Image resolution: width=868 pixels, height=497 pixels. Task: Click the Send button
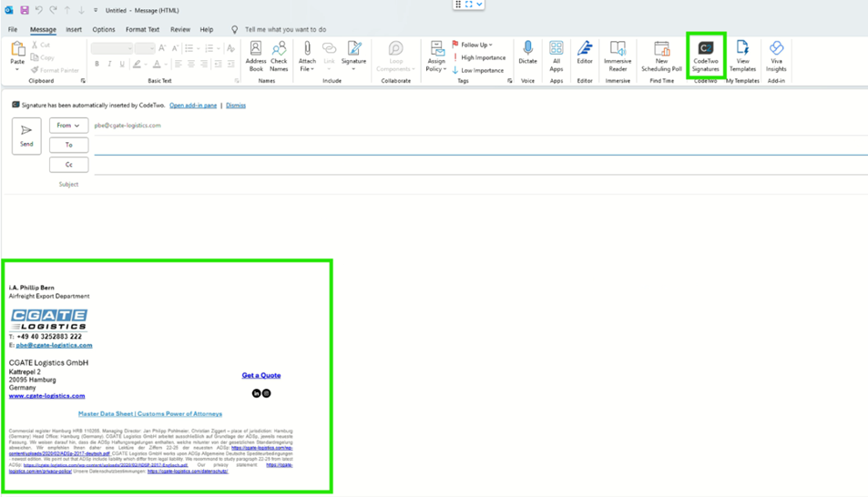26,136
